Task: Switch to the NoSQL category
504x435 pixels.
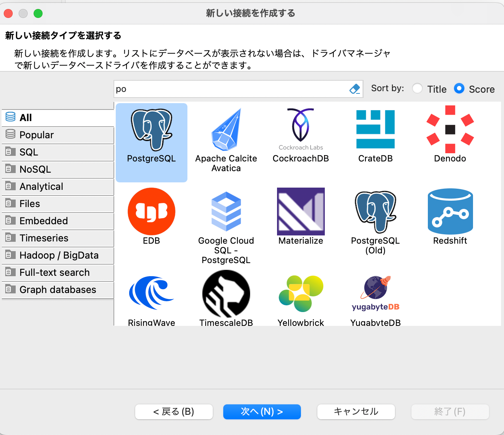Action: (x=58, y=169)
